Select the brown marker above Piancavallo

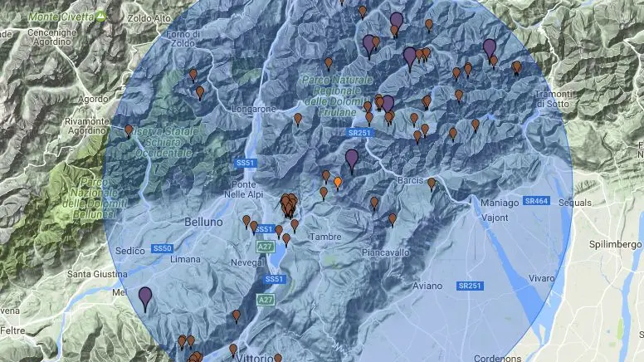pos(393,219)
